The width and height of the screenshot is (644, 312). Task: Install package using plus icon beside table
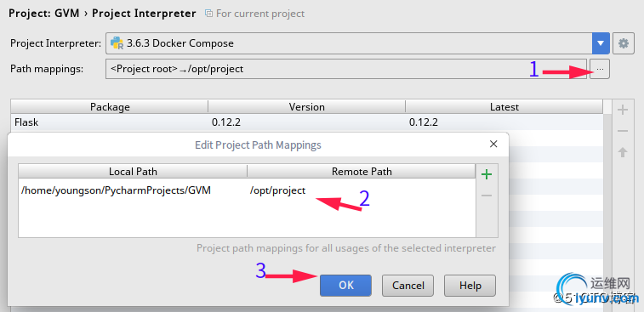(x=623, y=110)
